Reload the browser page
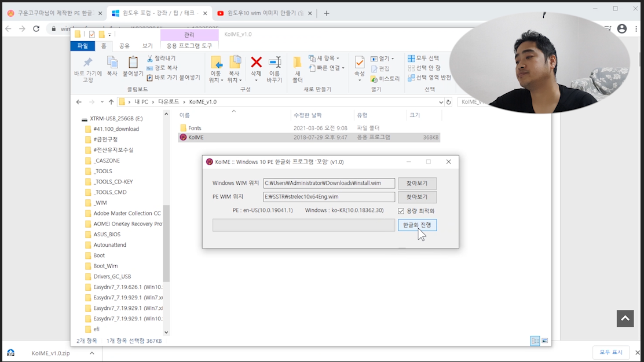 point(36,28)
